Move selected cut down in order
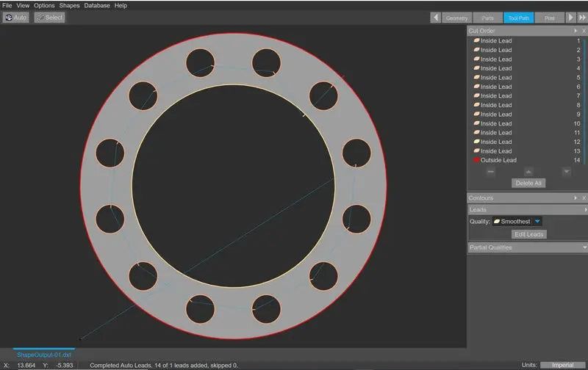 pyautogui.click(x=566, y=172)
